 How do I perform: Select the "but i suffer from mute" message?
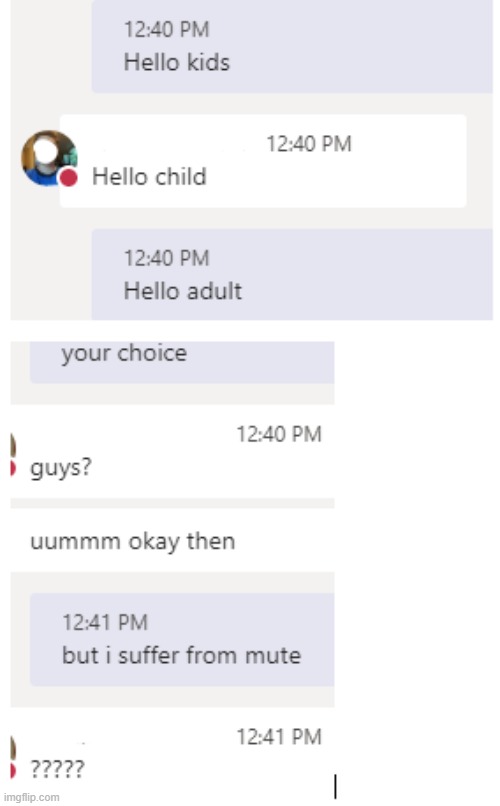click(182, 639)
